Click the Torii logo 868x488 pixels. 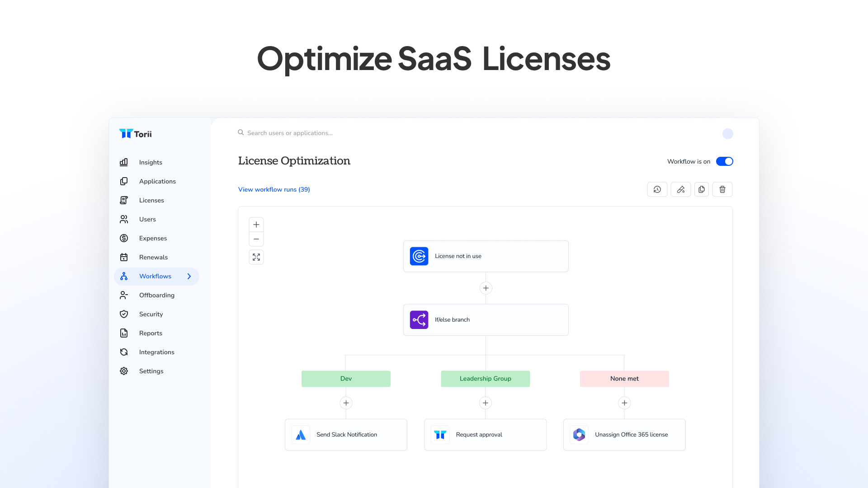pos(136,134)
